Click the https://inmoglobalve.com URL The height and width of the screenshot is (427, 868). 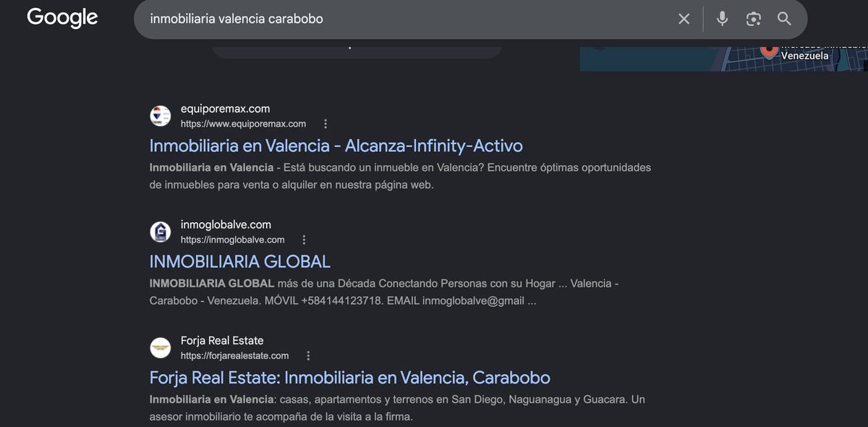pos(232,240)
